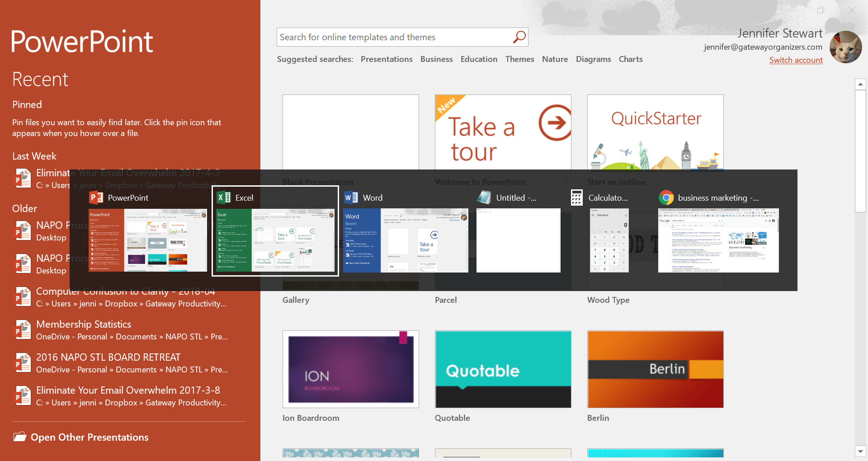Search suggested term Nature

point(555,59)
